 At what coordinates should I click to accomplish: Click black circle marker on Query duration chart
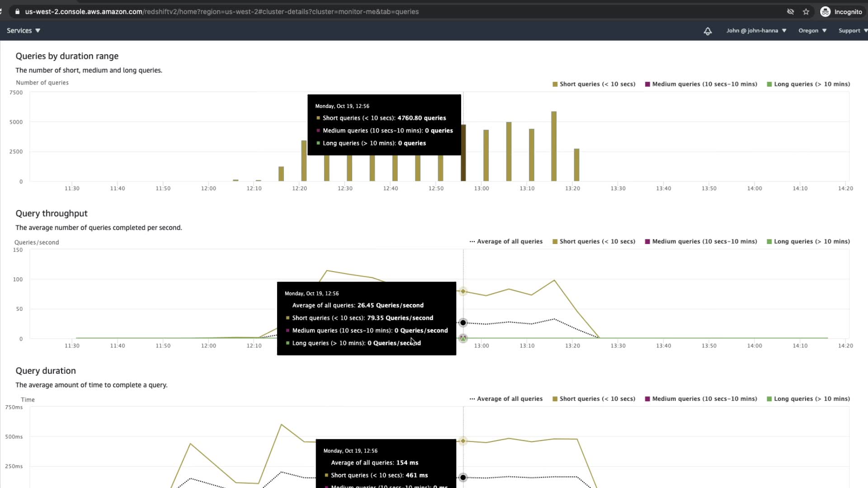[x=463, y=478]
